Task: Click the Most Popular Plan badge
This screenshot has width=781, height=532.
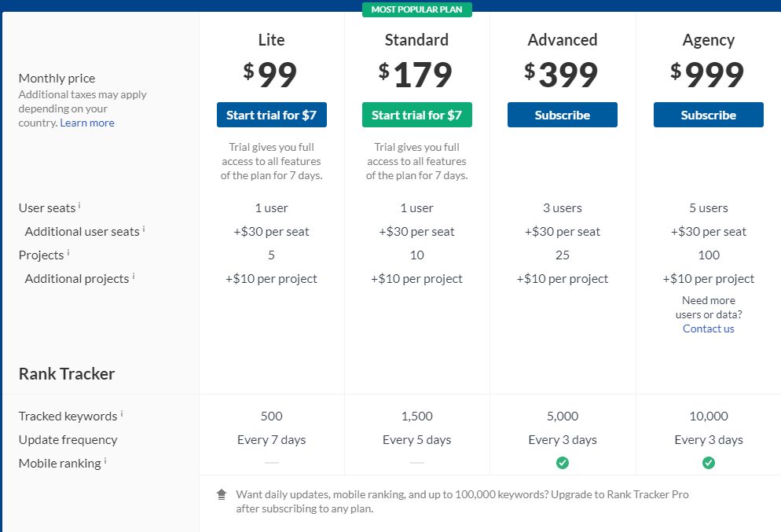Action: pyautogui.click(x=417, y=9)
